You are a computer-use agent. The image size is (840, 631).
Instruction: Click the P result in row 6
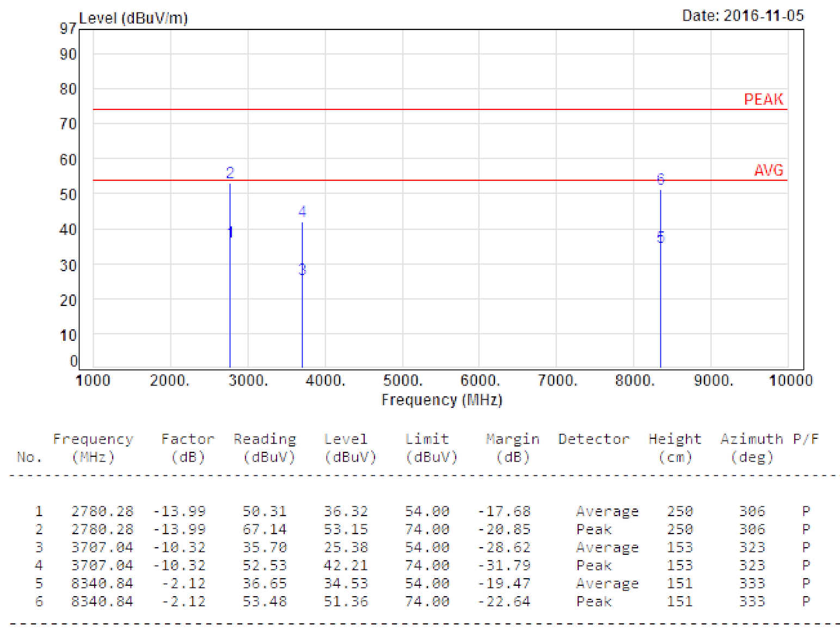(806, 601)
